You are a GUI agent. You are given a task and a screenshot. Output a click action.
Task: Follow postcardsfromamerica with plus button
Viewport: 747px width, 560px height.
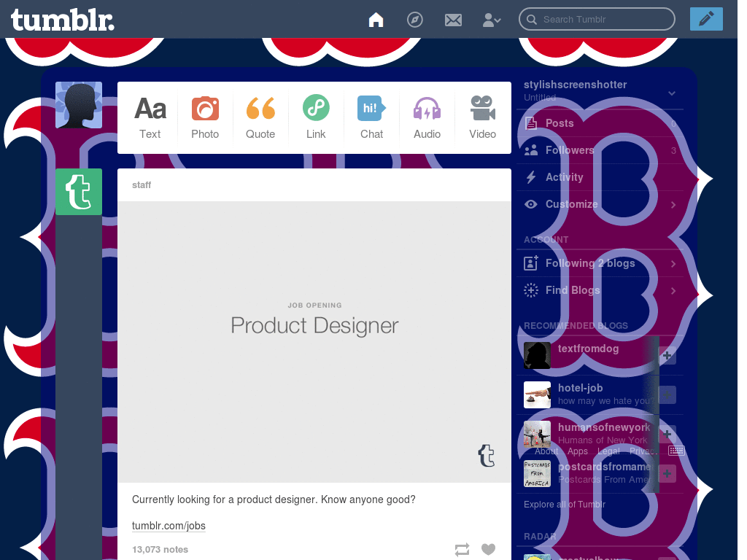667,473
